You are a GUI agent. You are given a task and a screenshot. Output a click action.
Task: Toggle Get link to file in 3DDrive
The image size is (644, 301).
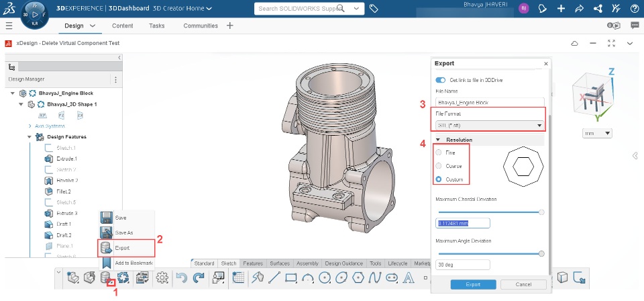click(x=441, y=81)
